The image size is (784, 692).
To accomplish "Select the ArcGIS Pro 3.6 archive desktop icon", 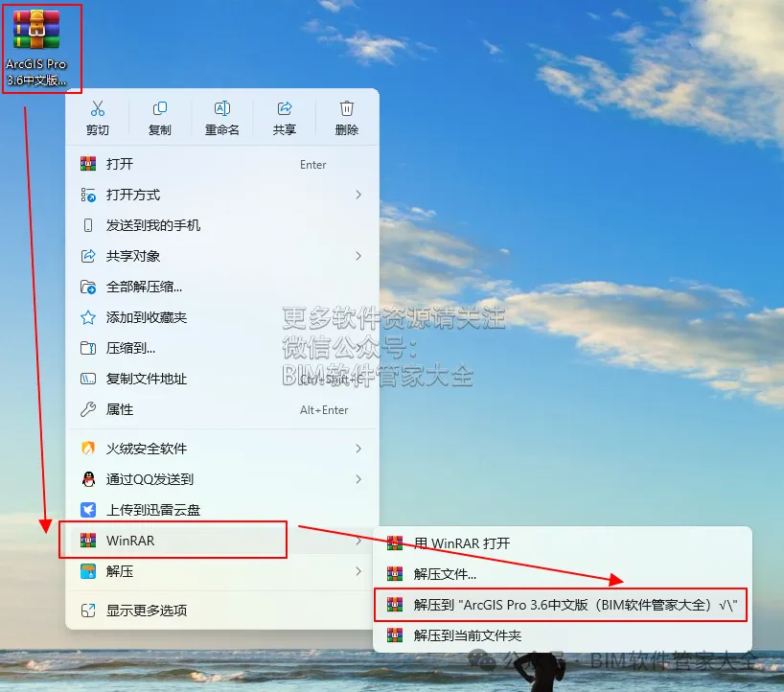I will 36,48.
